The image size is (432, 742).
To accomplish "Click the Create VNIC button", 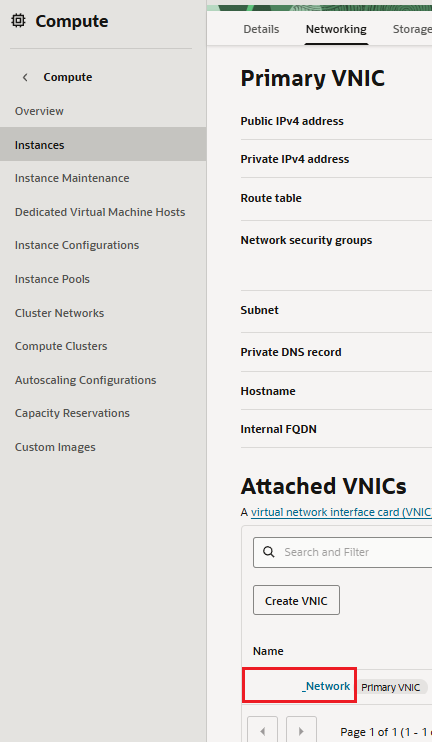I will pos(296,601).
